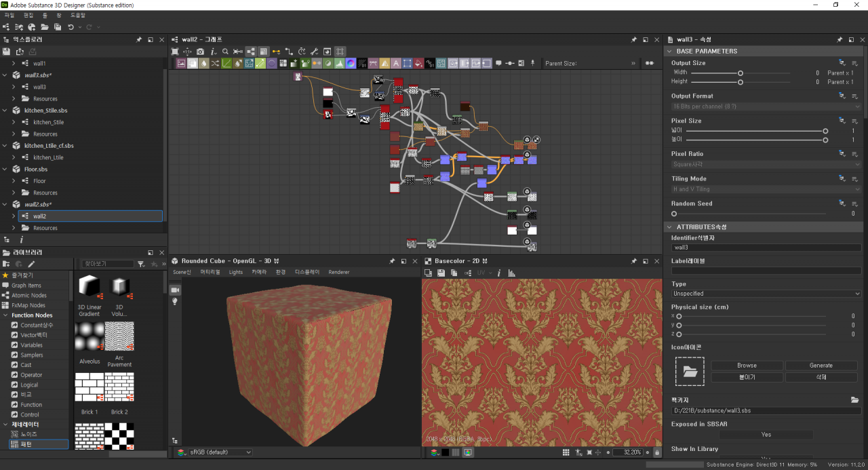Screen dimensions: 868x470
Task: Open the Lights menu in 3D view
Action: pos(235,272)
